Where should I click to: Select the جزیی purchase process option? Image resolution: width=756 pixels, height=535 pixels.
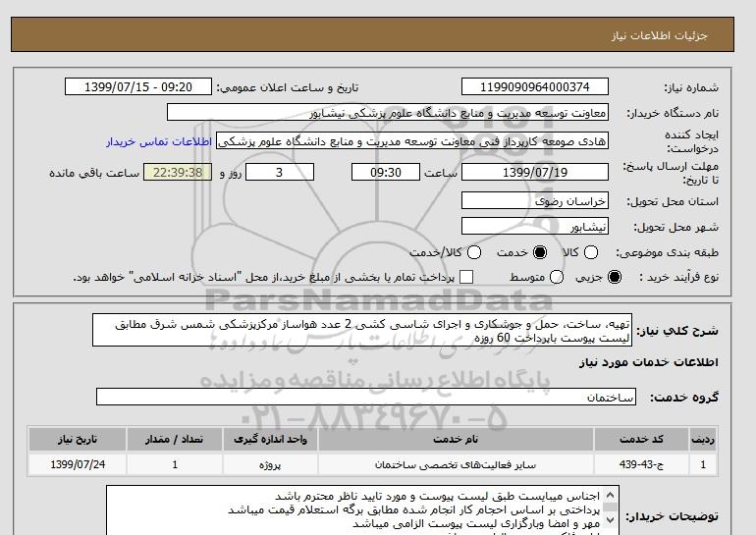click(615, 277)
